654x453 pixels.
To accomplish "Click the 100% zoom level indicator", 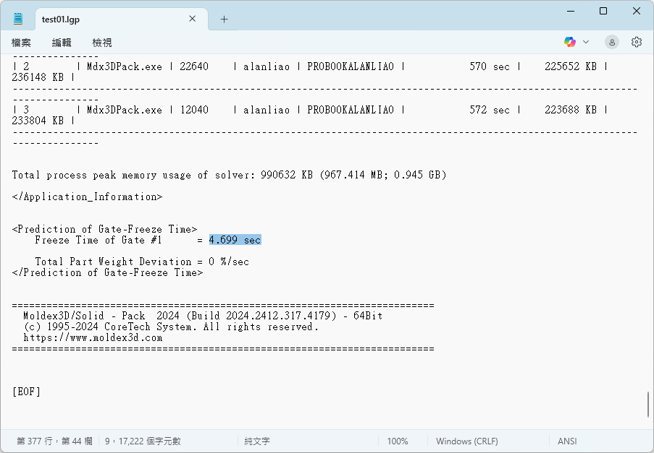I will pos(397,441).
